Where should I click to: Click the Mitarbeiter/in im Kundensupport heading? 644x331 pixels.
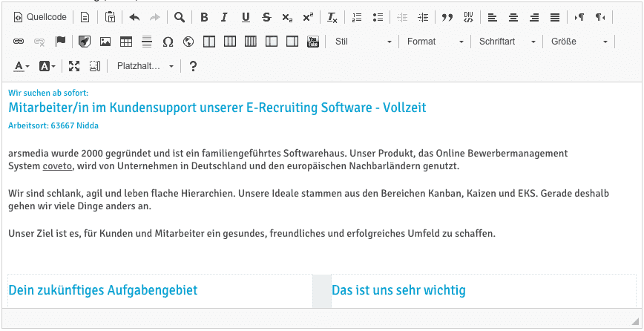pos(217,108)
